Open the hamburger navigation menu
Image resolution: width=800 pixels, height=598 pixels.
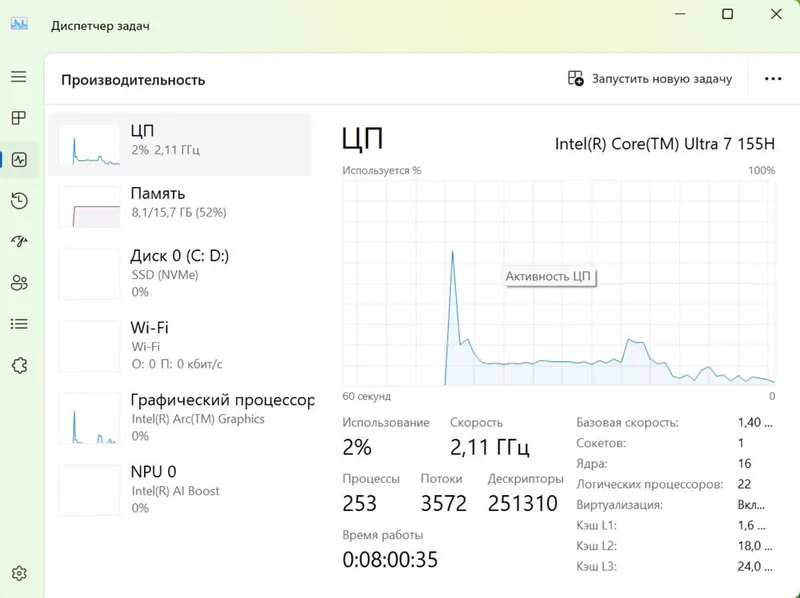pyautogui.click(x=19, y=77)
